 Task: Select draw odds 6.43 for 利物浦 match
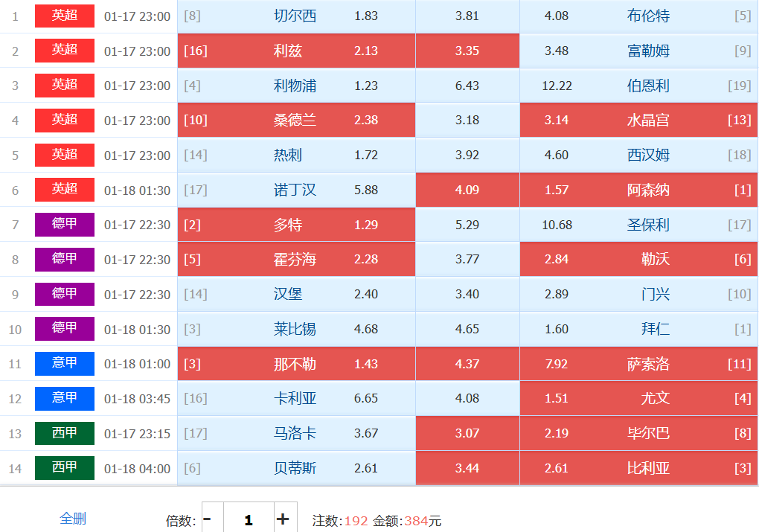tap(467, 86)
